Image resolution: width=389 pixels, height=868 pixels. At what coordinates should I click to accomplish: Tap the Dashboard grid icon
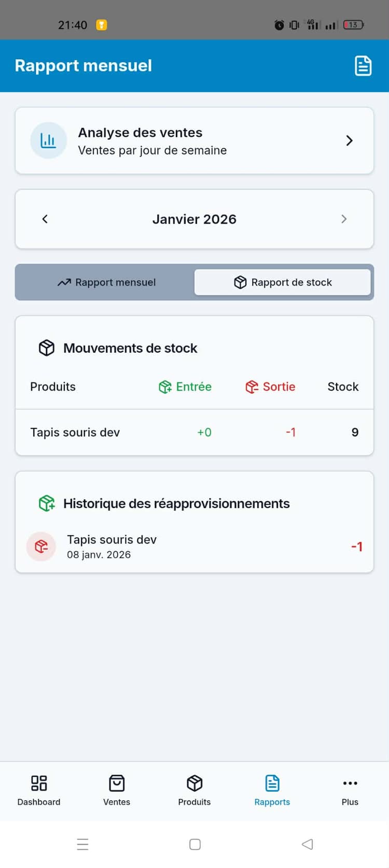(39, 782)
